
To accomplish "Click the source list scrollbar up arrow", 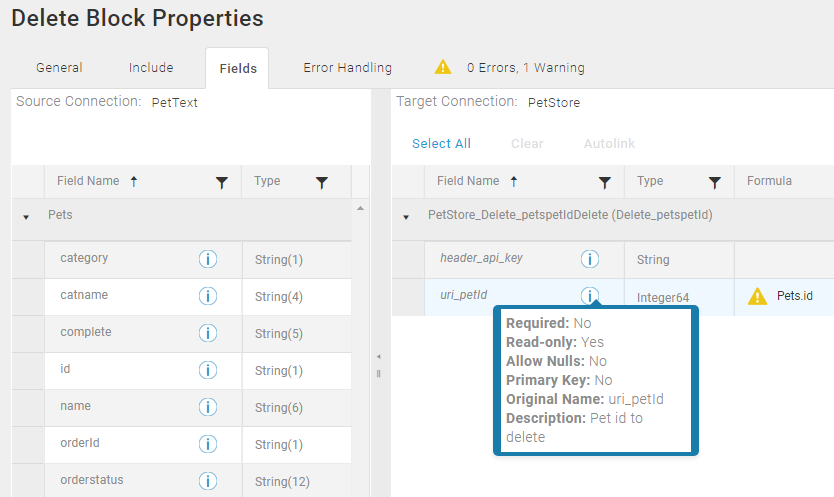I will (361, 209).
